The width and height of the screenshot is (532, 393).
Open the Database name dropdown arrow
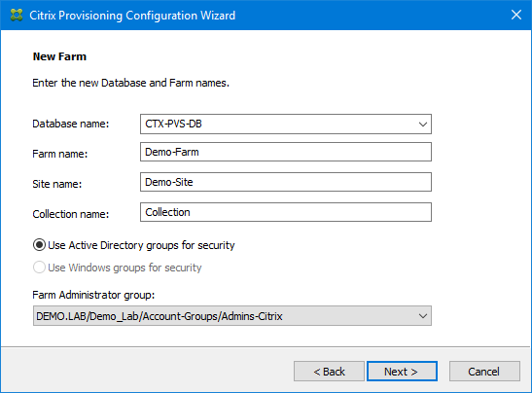(422, 125)
